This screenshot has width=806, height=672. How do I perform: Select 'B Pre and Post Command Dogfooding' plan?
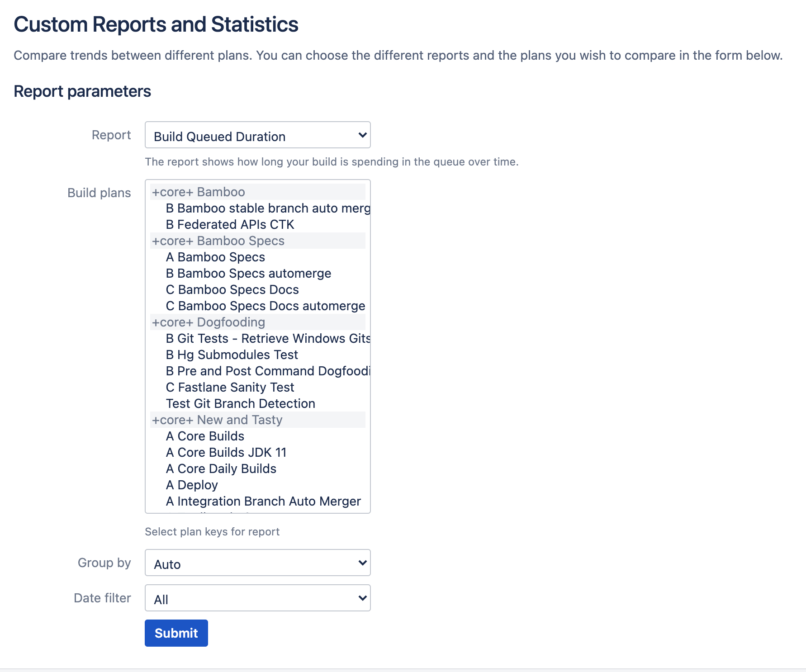(268, 371)
